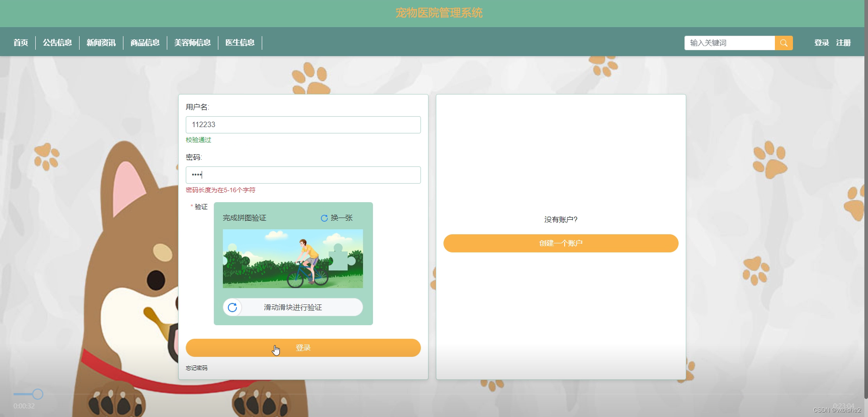Click the 注册 link in the top bar
This screenshot has height=417, width=868.
point(843,43)
